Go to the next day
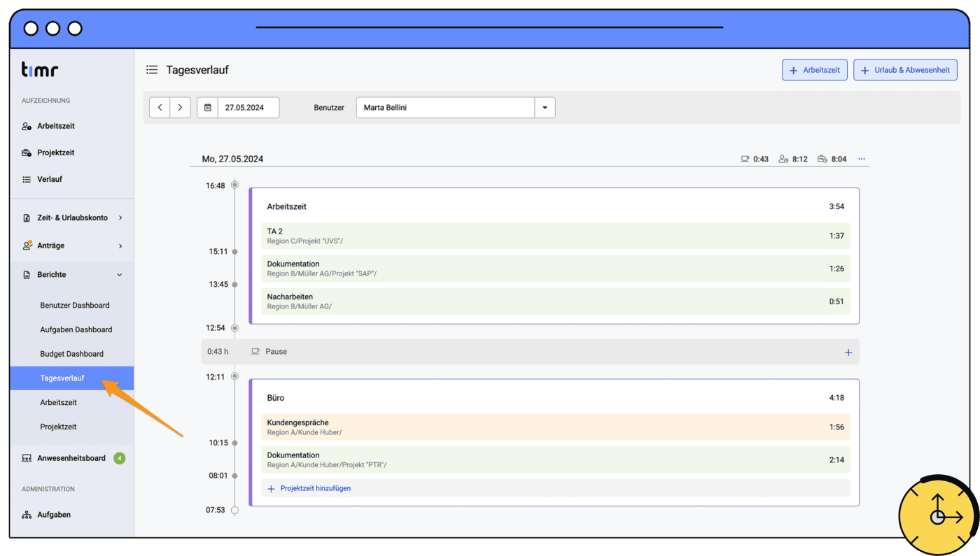The image size is (980, 556). [180, 108]
